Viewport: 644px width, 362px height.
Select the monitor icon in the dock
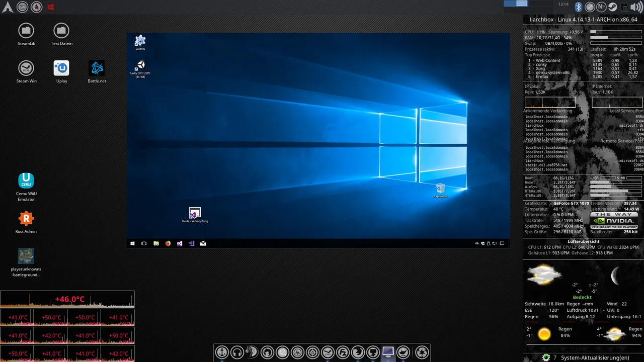pyautogui.click(x=388, y=351)
